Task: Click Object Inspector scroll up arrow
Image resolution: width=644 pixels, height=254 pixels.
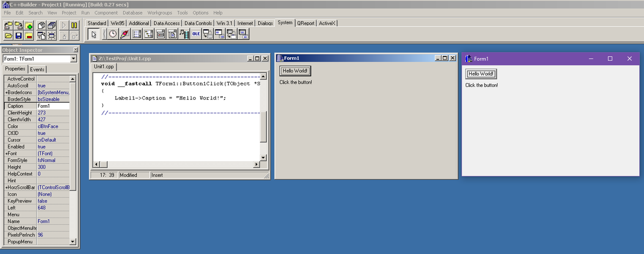Action: [x=73, y=79]
